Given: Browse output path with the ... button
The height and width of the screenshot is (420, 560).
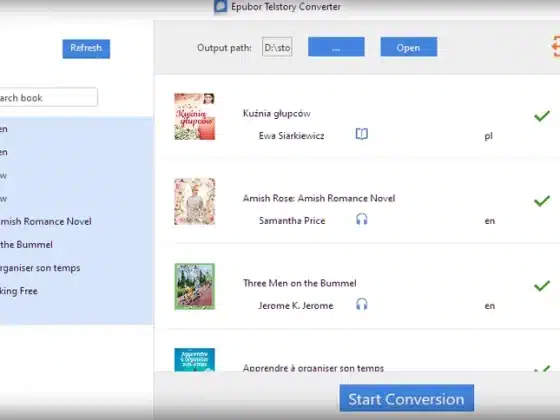Looking at the screenshot, I should tap(336, 47).
